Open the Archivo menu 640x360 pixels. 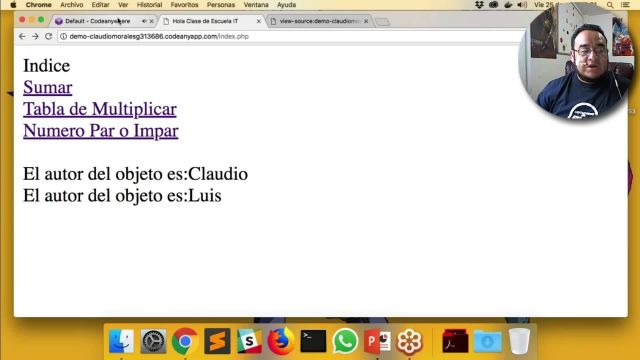71,5
